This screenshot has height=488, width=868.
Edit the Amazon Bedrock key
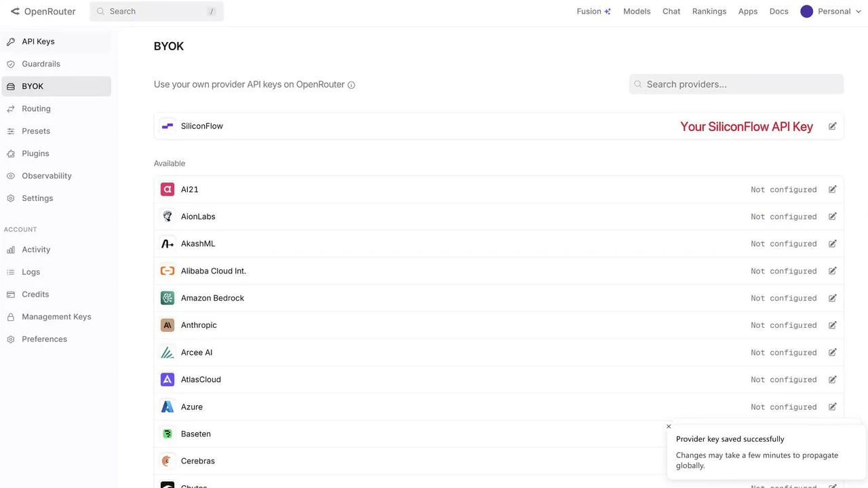(x=832, y=298)
